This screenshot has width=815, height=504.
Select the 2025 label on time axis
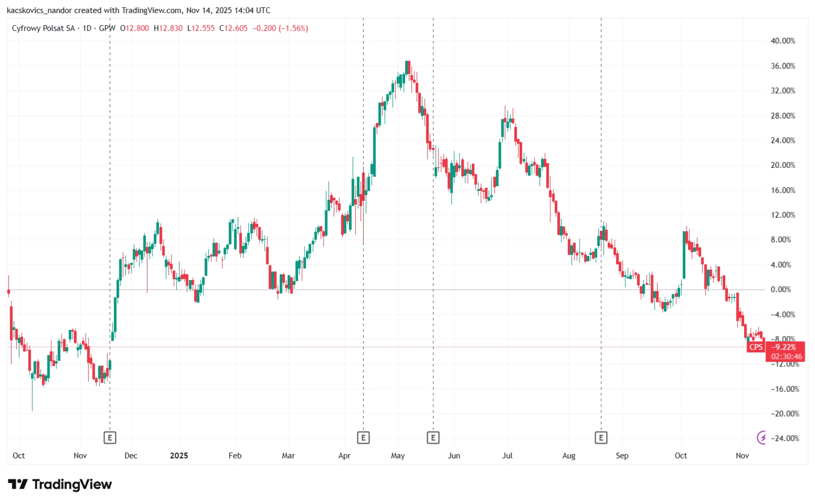tap(179, 455)
